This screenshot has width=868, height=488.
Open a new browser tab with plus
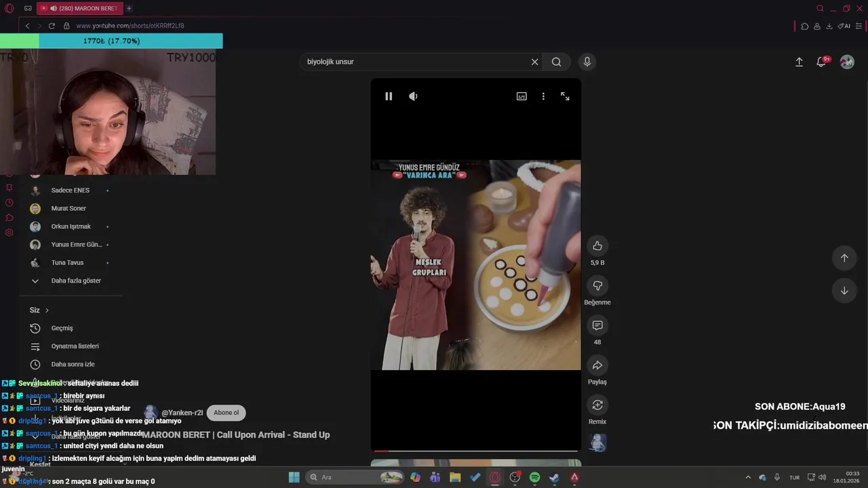(x=129, y=8)
